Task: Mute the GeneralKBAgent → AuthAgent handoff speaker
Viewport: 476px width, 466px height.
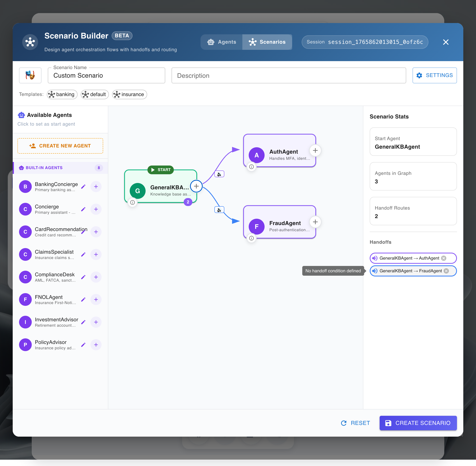Action: 374,258
